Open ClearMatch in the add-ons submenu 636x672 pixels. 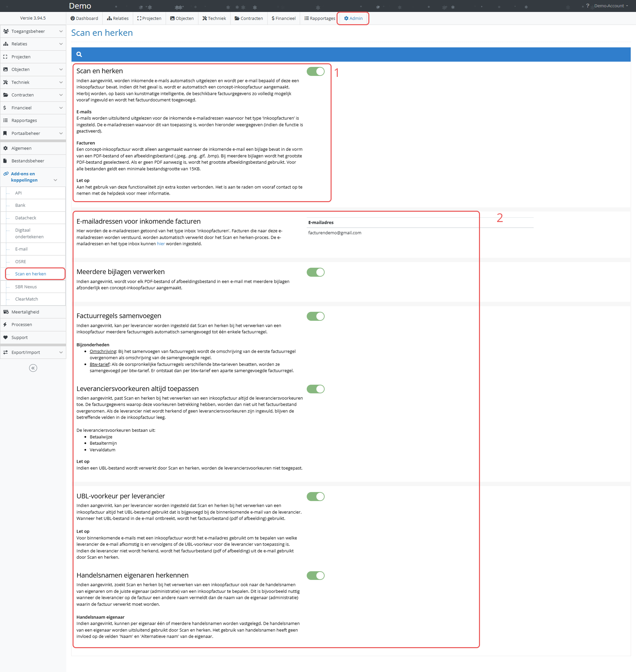(x=26, y=299)
